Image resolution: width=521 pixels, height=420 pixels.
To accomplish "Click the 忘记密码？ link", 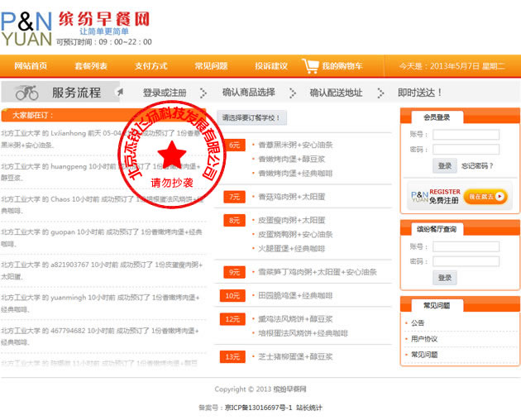I will [x=478, y=165].
